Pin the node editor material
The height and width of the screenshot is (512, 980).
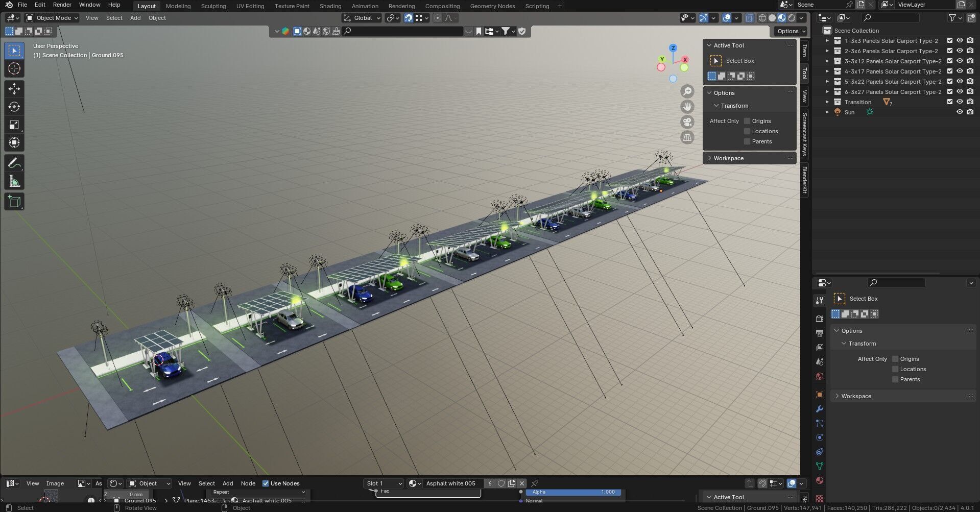pyautogui.click(x=535, y=483)
